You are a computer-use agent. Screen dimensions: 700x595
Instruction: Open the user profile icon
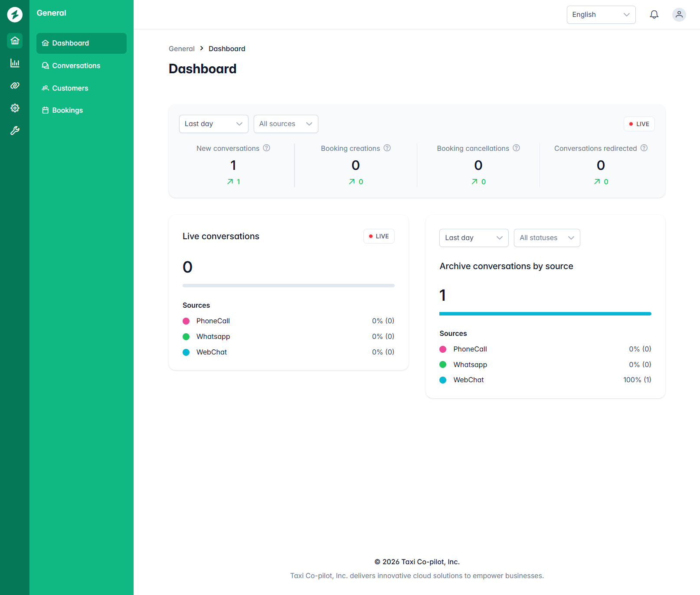tap(679, 14)
